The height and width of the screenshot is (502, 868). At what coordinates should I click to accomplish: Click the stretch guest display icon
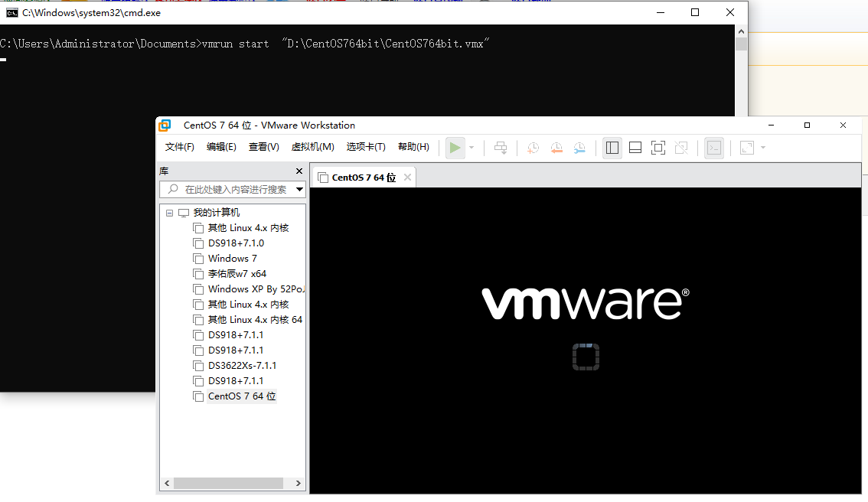tap(747, 148)
